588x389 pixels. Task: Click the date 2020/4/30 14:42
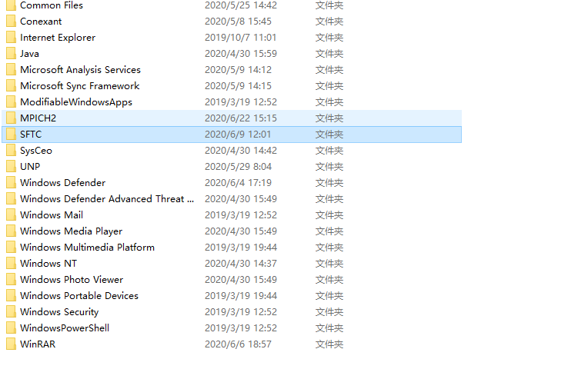coord(241,150)
